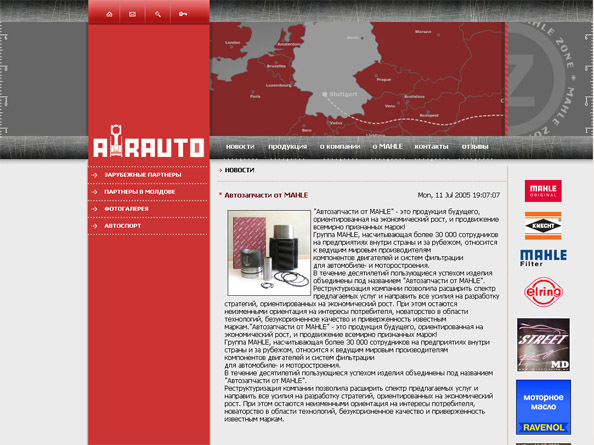Open the Контакты menu item
The height and width of the screenshot is (445, 594).
[x=431, y=147]
